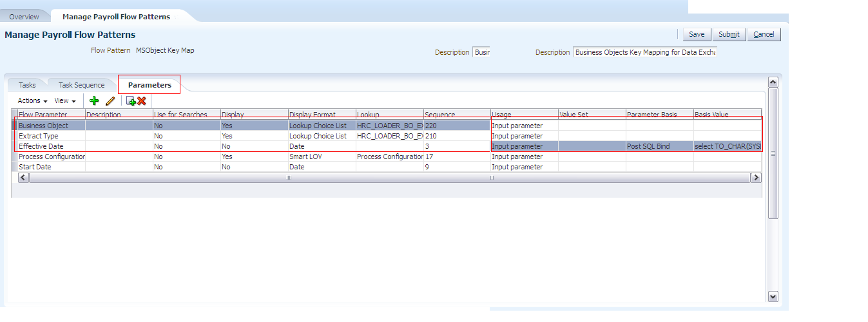Click sequence value 210 cell
Viewport: 868px width, 322px height.
point(457,136)
